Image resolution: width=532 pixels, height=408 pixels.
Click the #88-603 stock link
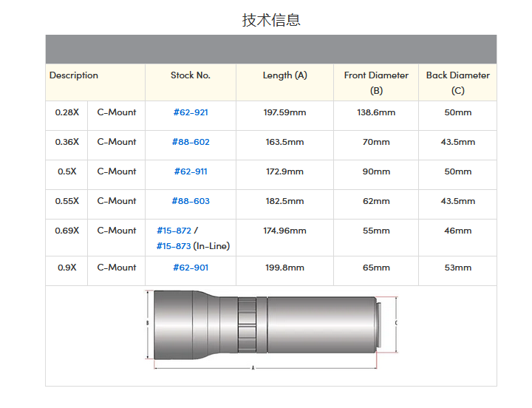[x=191, y=201]
